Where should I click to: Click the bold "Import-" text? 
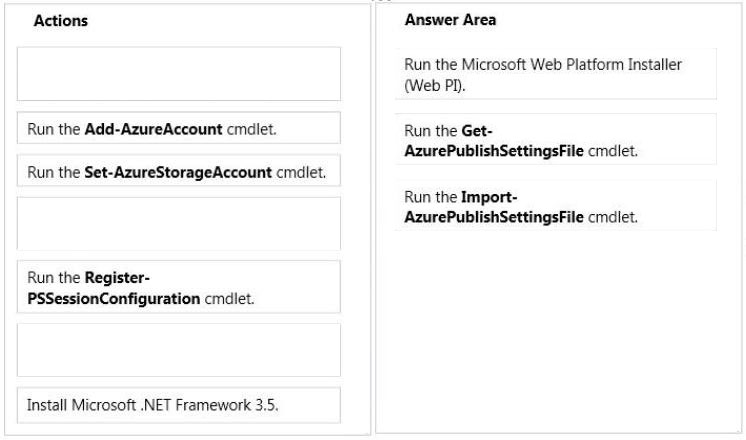[x=489, y=196]
